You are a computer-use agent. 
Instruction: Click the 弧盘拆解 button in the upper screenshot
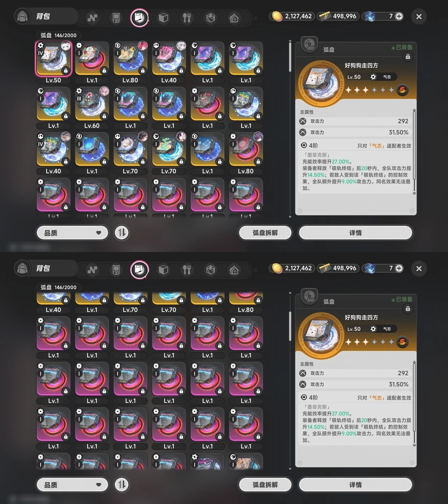click(x=265, y=233)
